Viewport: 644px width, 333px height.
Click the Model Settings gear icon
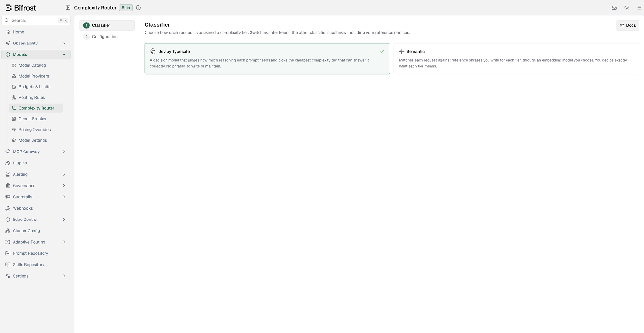pos(14,140)
